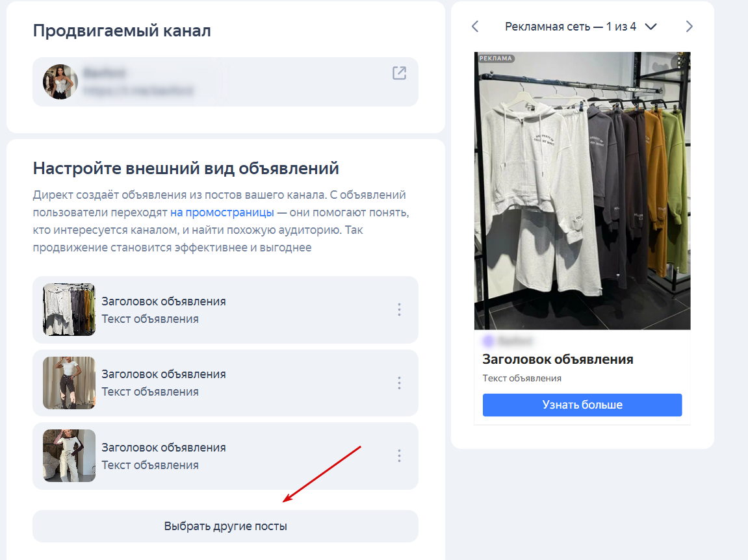Select the clothing rack thumbnail in ad list
This screenshot has height=560, width=748.
point(69,310)
